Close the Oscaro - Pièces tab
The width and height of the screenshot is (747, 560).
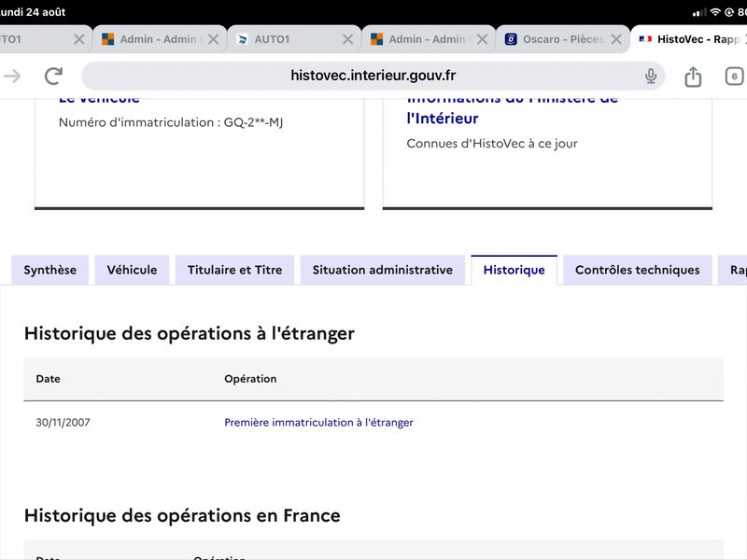click(x=616, y=39)
